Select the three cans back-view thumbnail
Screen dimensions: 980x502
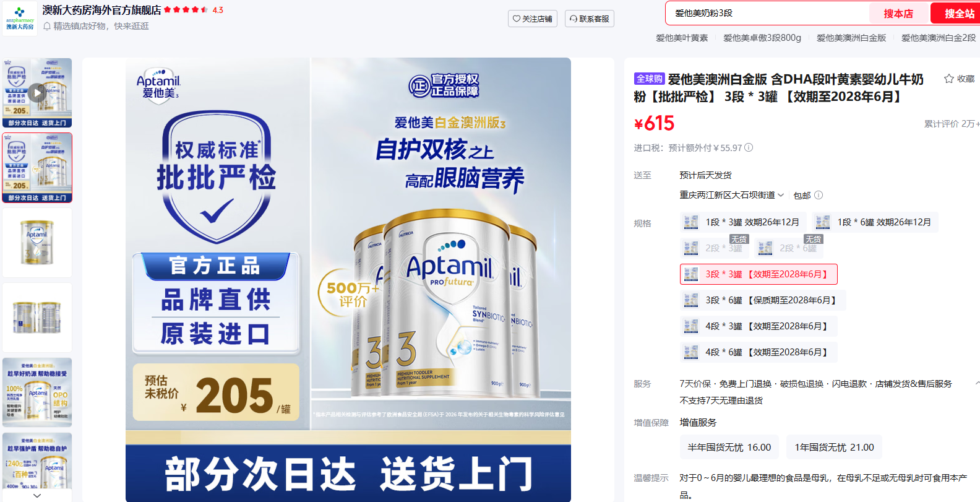coord(37,318)
